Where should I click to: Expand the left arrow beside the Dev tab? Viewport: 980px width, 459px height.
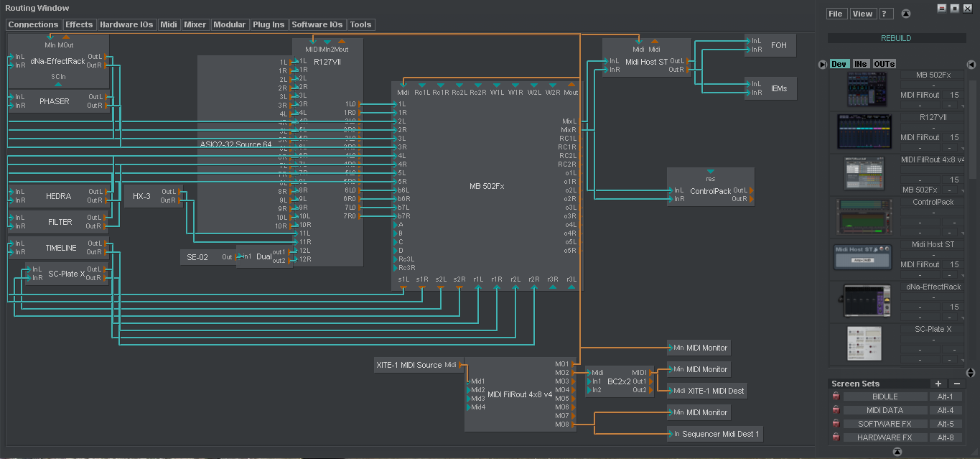click(822, 64)
